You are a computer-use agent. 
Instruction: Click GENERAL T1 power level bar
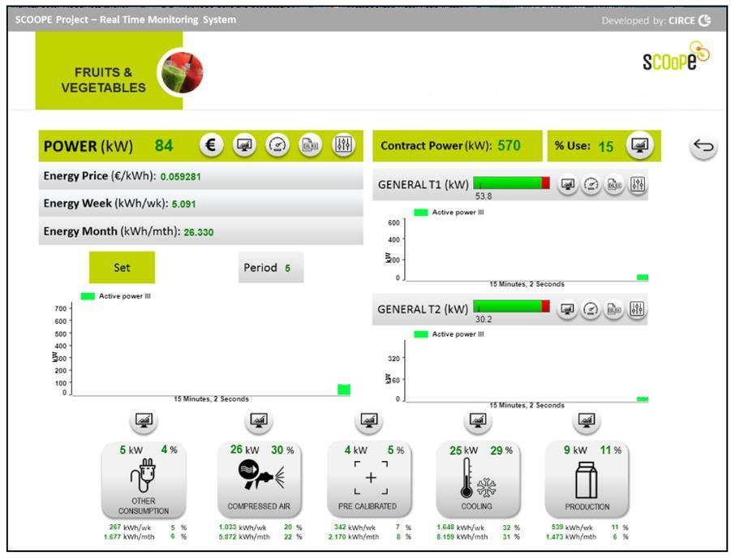pyautogui.click(x=511, y=183)
